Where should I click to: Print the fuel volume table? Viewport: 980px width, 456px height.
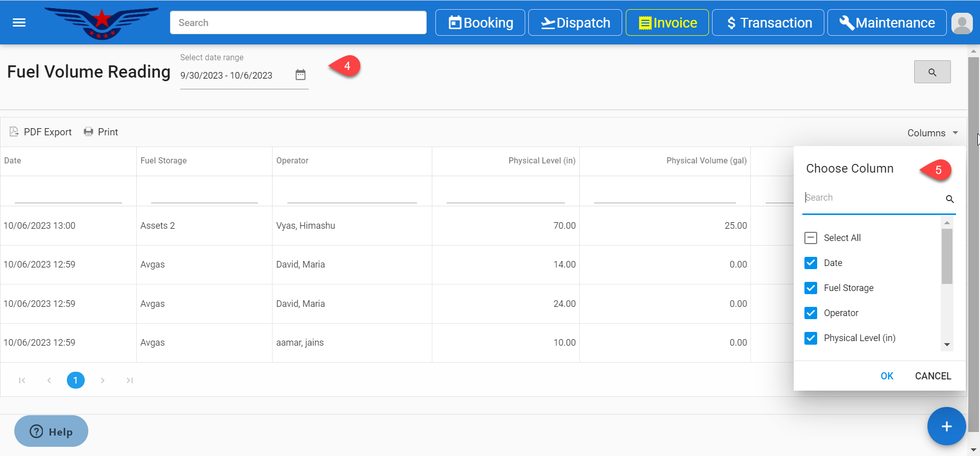(101, 132)
